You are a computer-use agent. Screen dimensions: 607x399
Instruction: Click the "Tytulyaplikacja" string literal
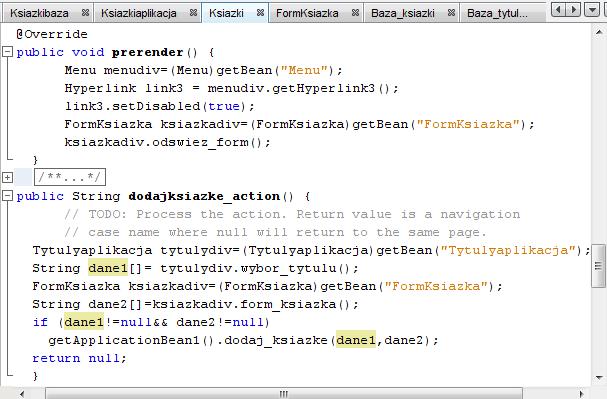(508, 250)
